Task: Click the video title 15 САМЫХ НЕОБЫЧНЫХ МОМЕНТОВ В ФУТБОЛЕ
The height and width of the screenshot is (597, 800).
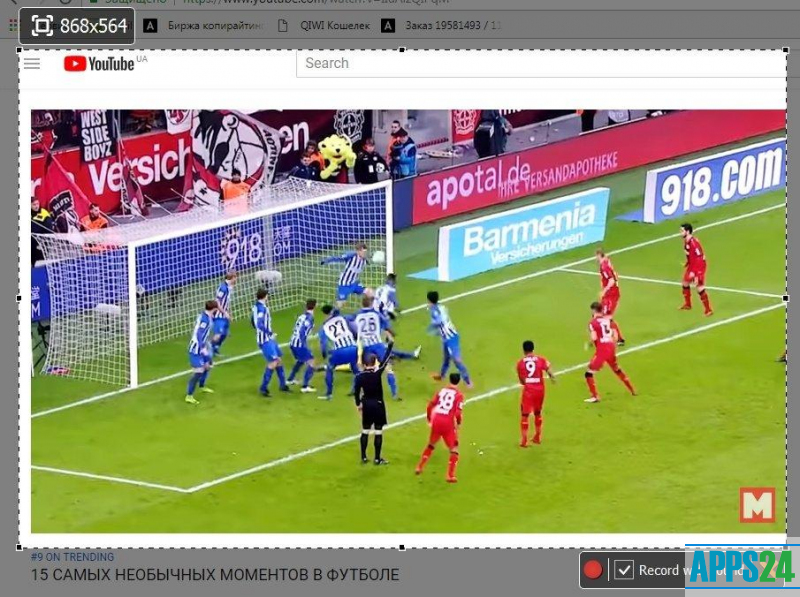Action: click(215, 575)
